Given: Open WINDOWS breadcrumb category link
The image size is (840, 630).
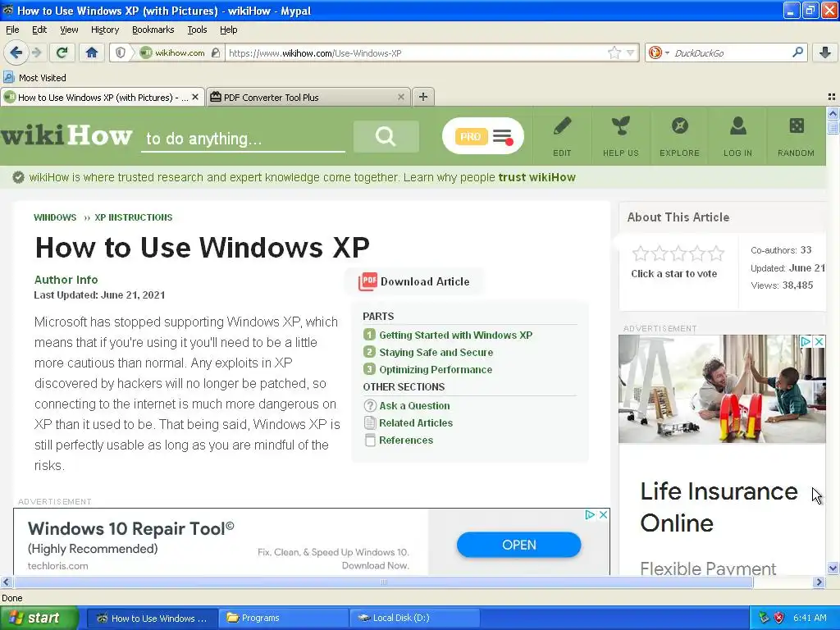Looking at the screenshot, I should 55,217.
